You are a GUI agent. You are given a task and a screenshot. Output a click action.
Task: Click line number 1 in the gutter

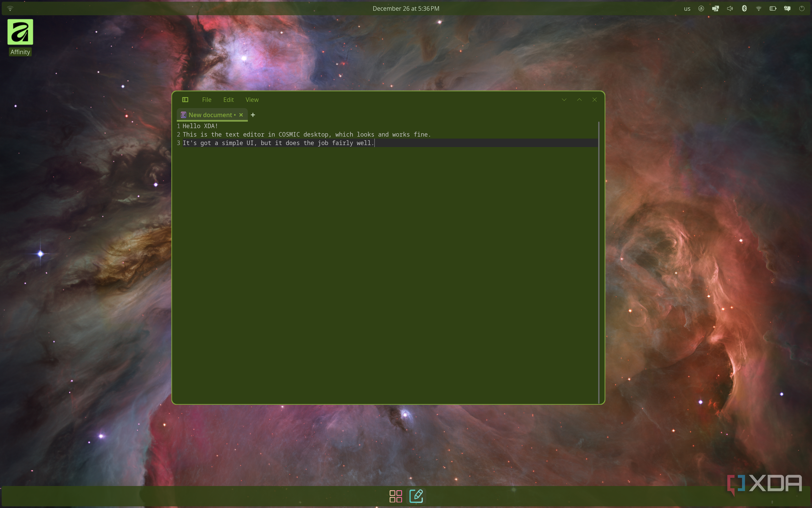pyautogui.click(x=178, y=126)
